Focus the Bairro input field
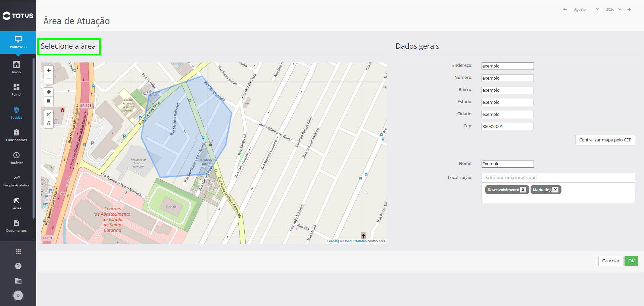644x306 pixels. [x=507, y=90]
